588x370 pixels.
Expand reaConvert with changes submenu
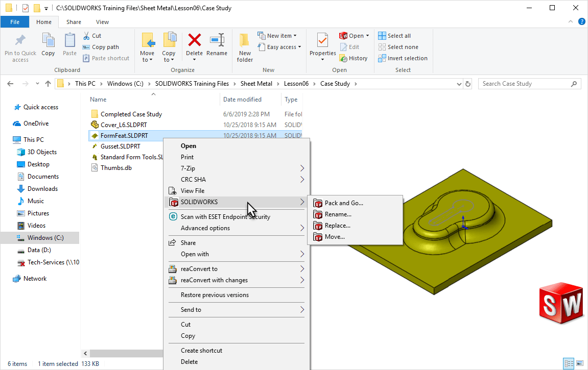237,280
